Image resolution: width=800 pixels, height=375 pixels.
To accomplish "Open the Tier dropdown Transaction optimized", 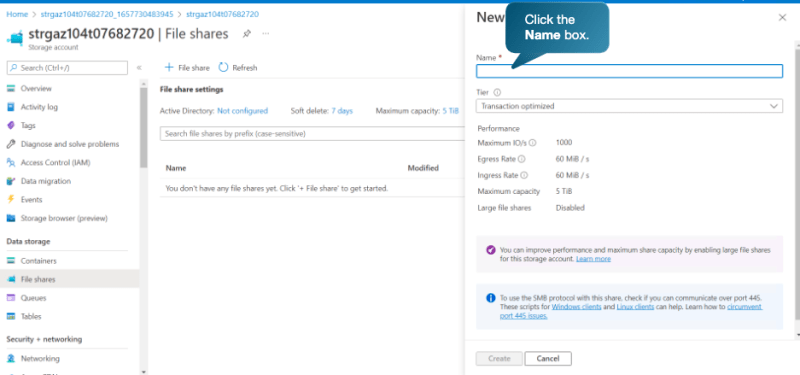I will point(629,106).
